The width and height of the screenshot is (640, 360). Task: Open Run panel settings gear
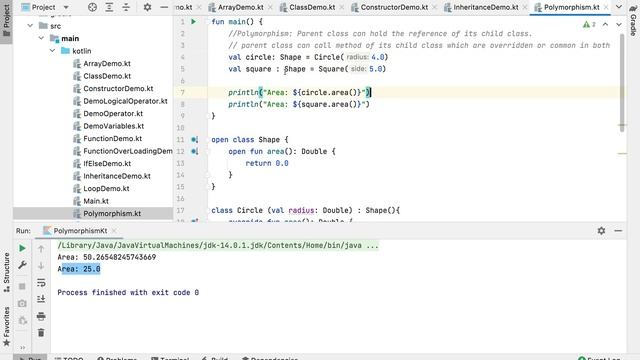pyautogui.click(x=601, y=231)
